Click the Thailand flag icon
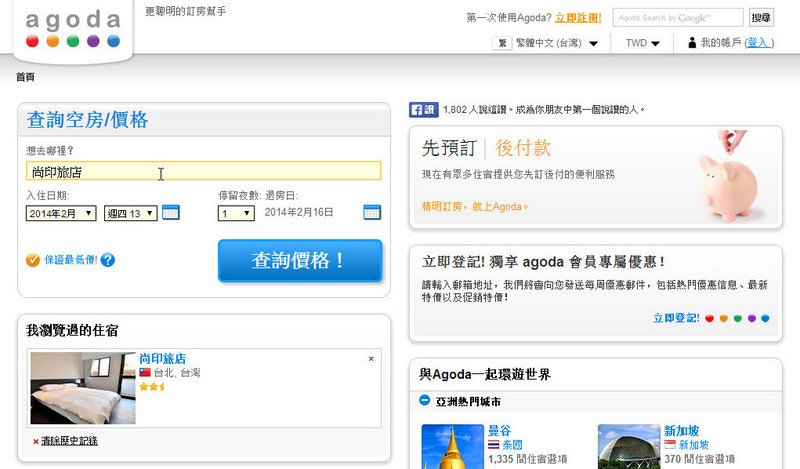 point(493,445)
